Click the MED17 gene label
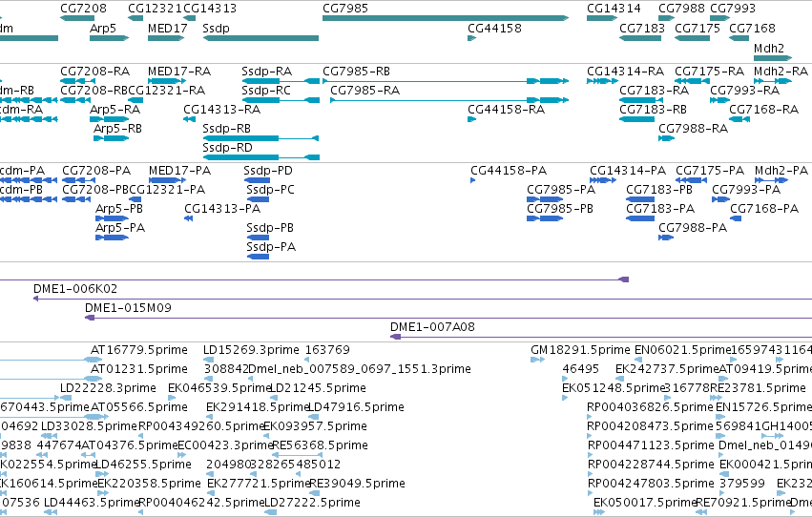Screen dimensions: 812x517 point(167,28)
